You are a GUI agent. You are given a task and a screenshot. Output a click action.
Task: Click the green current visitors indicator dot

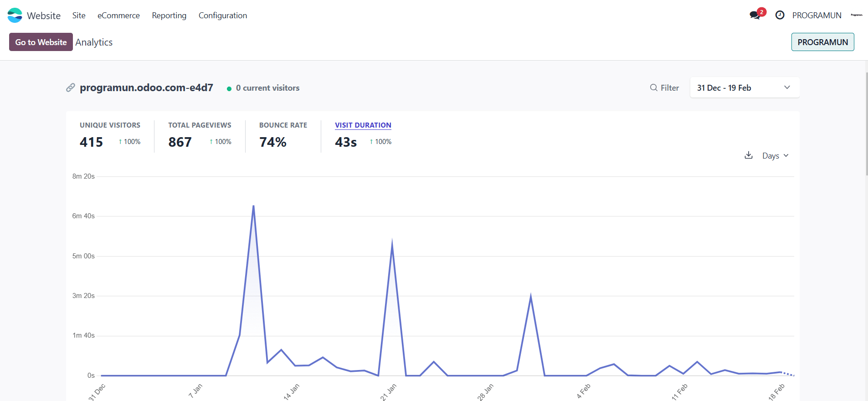(229, 89)
